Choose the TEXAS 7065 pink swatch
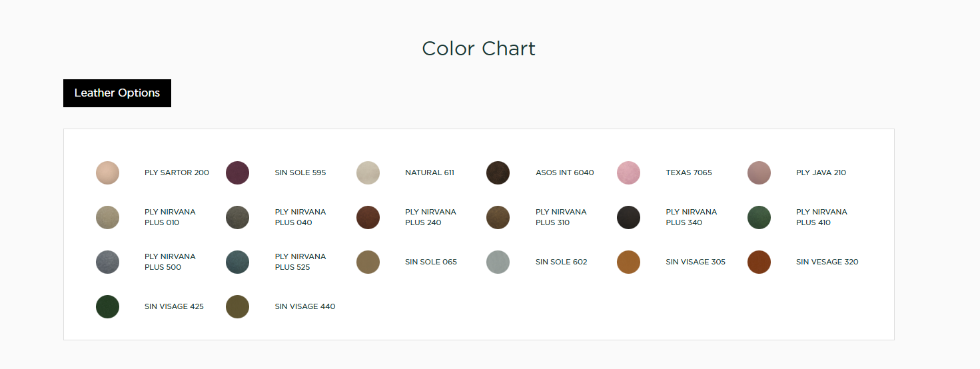 coord(628,173)
